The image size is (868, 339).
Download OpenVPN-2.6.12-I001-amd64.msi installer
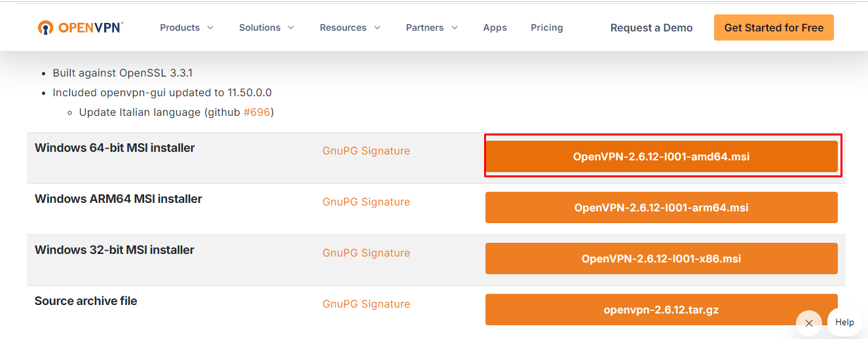[x=661, y=156]
